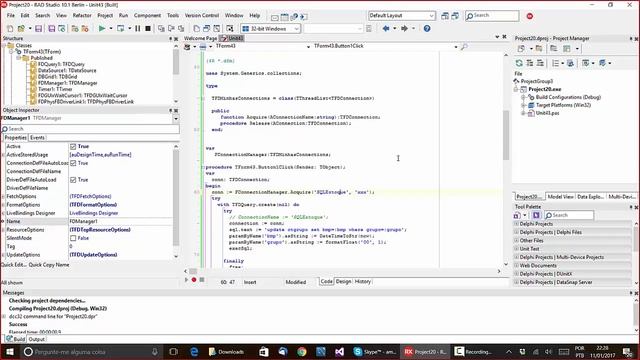The height and width of the screenshot is (360, 640).
Task: Click the Windows Start button
Action: 9,351
